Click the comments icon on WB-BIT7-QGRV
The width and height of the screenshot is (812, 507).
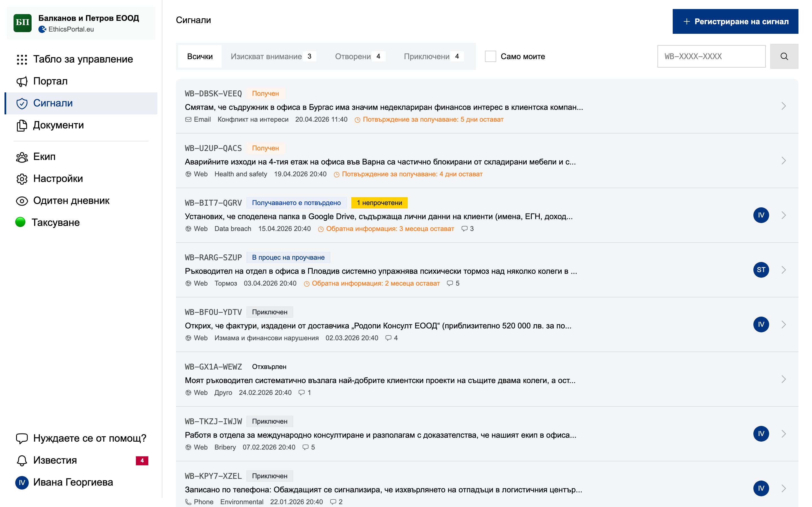pyautogui.click(x=464, y=229)
